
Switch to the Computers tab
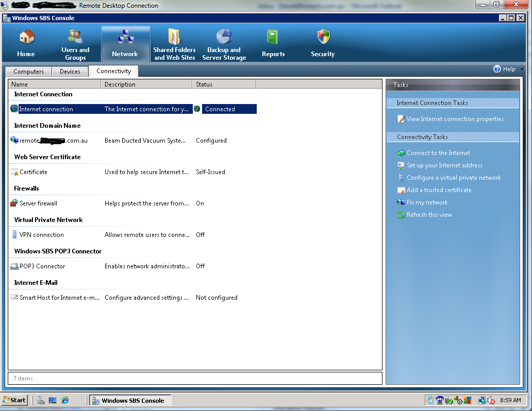click(28, 71)
